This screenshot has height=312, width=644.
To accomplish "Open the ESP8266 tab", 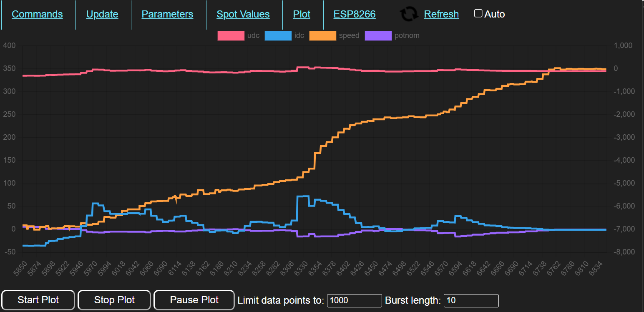I will pyautogui.click(x=355, y=14).
